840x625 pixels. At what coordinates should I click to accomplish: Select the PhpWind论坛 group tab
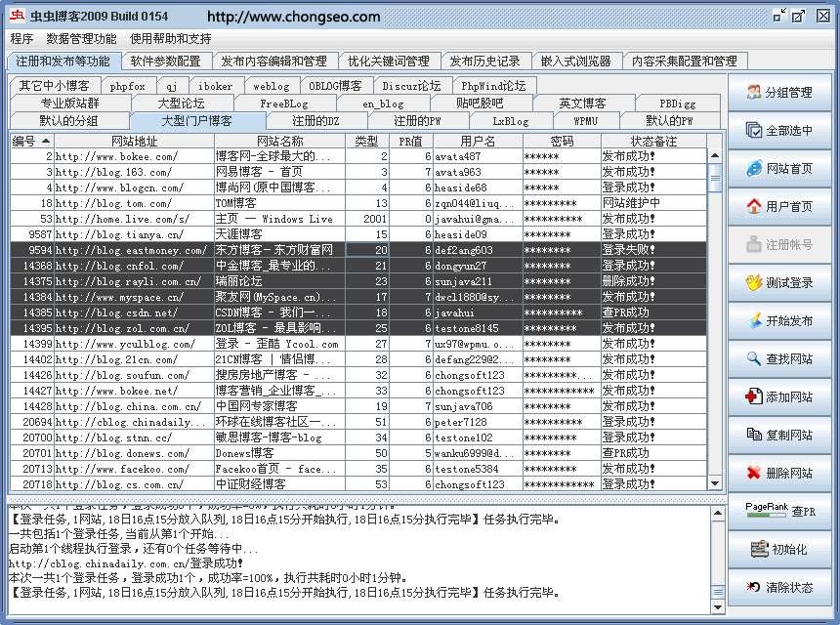coord(493,86)
